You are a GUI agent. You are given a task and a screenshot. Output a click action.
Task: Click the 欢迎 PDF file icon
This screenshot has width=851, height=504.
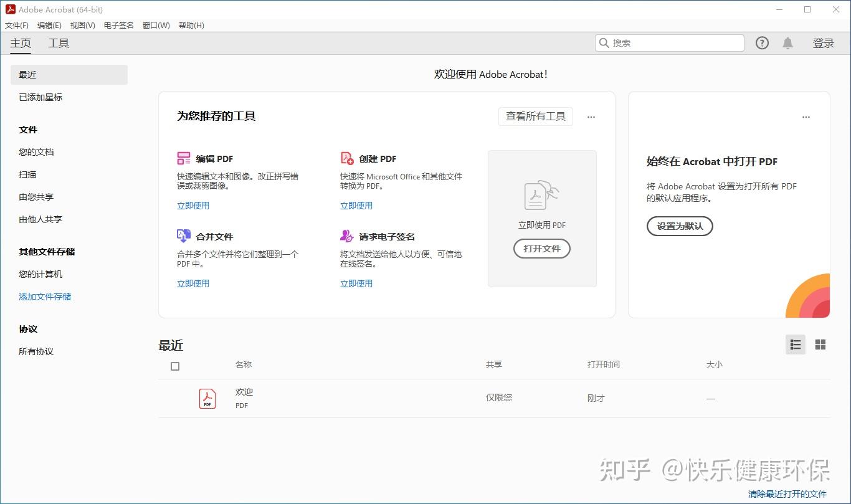(206, 397)
